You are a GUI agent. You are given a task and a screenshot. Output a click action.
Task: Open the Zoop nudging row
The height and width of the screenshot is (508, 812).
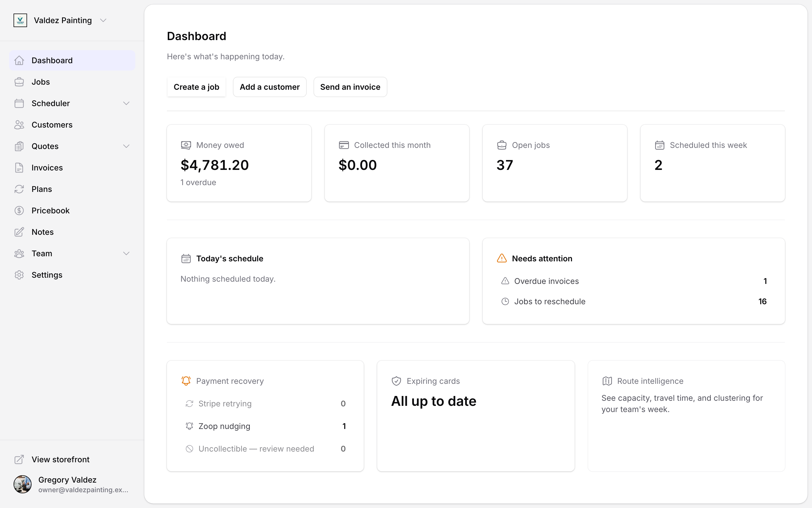265,426
